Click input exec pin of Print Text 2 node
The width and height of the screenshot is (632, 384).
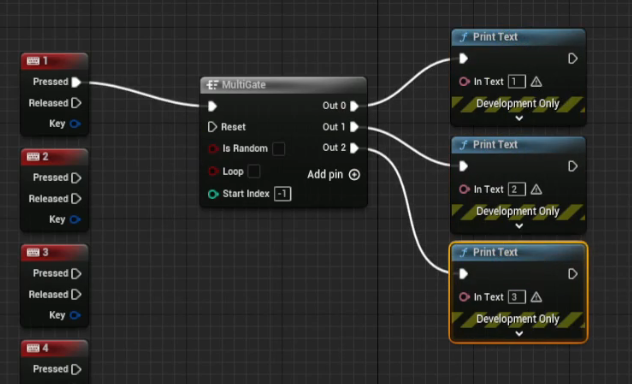(464, 166)
